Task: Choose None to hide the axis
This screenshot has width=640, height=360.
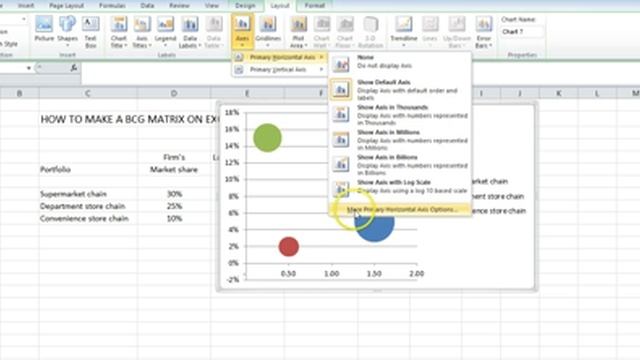Action: (x=400, y=63)
